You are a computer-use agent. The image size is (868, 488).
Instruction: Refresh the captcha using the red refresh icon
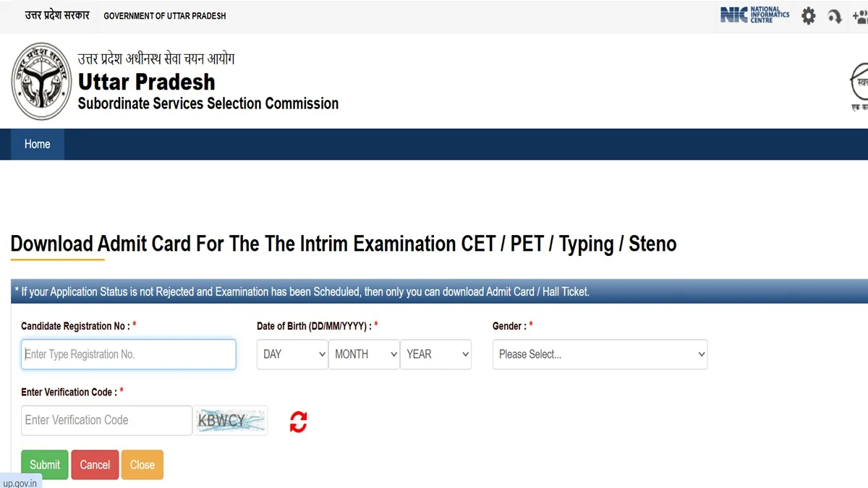297,421
